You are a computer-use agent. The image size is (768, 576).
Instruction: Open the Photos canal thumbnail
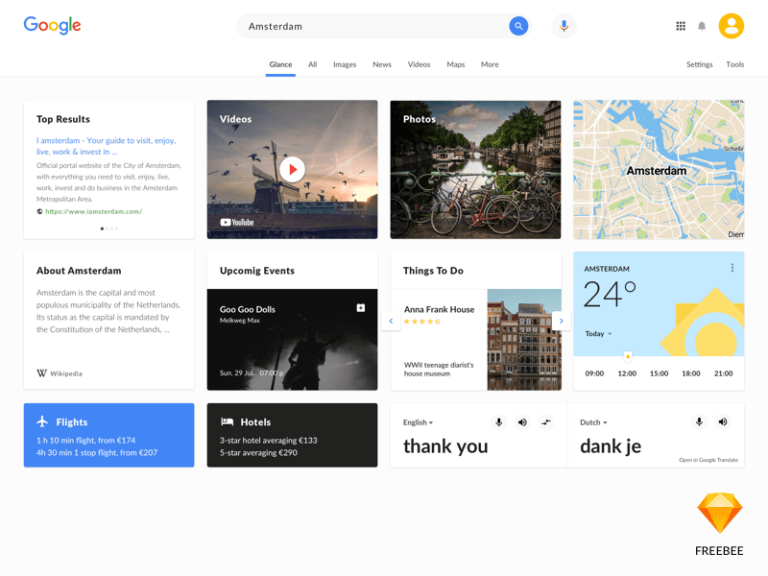point(475,169)
